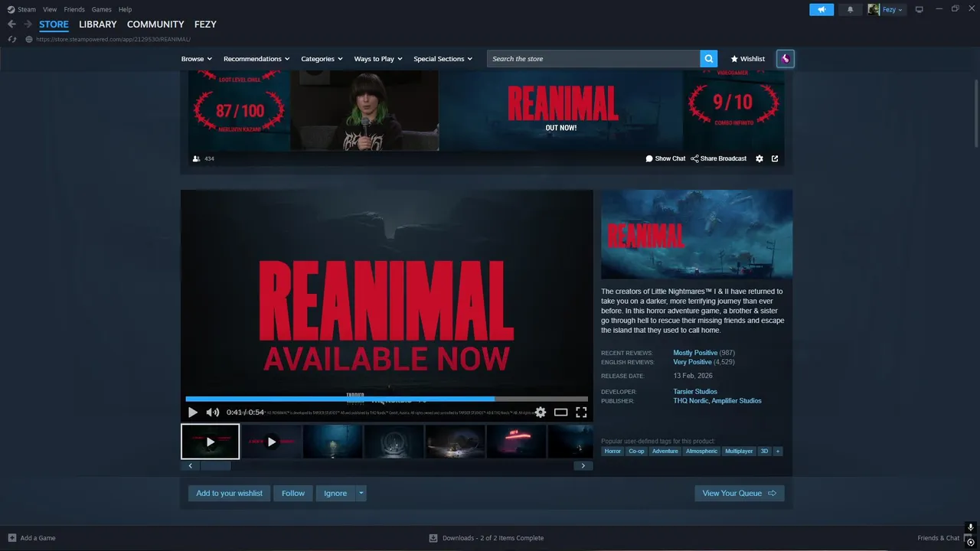Open the Help menu
The height and width of the screenshot is (551, 980).
(x=125, y=9)
